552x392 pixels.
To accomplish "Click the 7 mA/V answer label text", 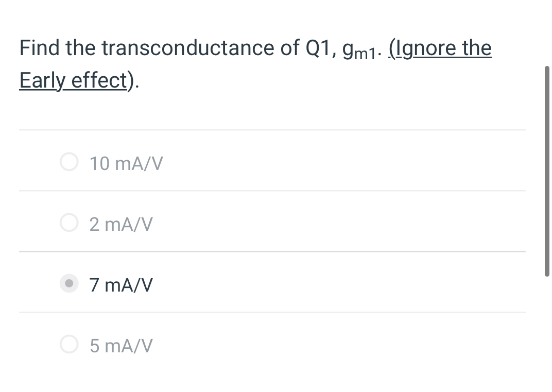I will point(121,284).
